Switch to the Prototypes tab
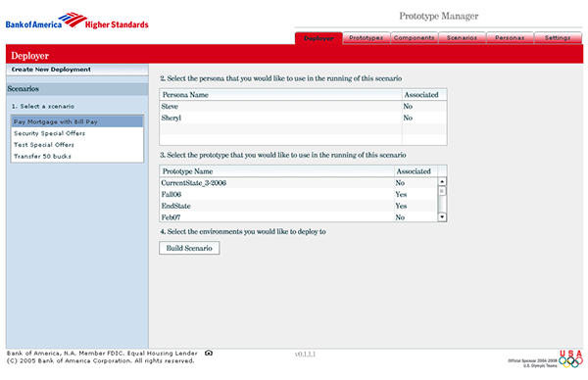The height and width of the screenshot is (380, 588). point(367,38)
